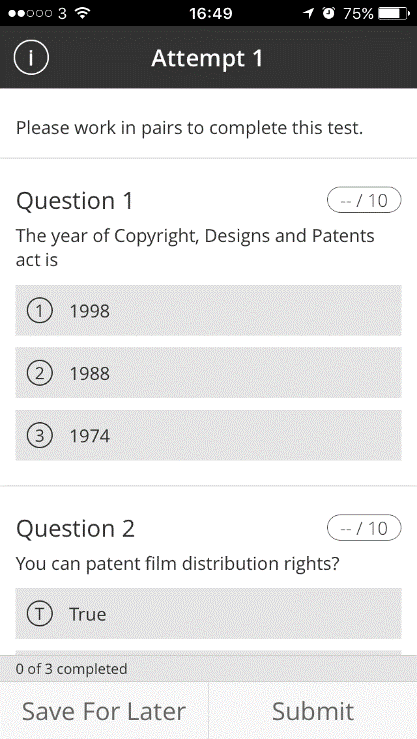Viewport: 417px width, 739px height.
Task: Open the info icon in header
Action: pyautogui.click(x=31, y=57)
